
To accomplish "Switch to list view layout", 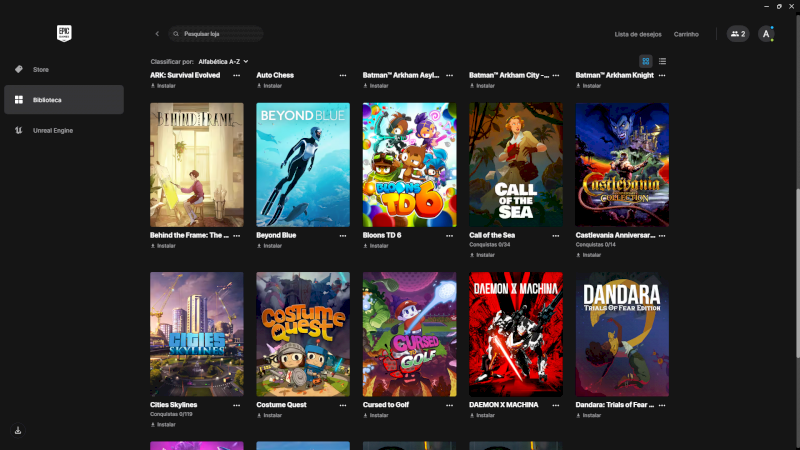I will (662, 61).
